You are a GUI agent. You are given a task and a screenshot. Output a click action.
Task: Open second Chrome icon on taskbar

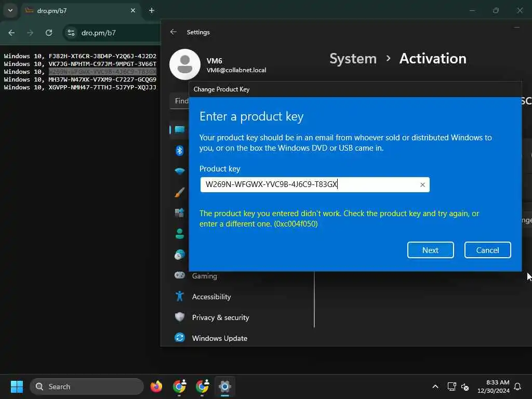[x=202, y=387]
